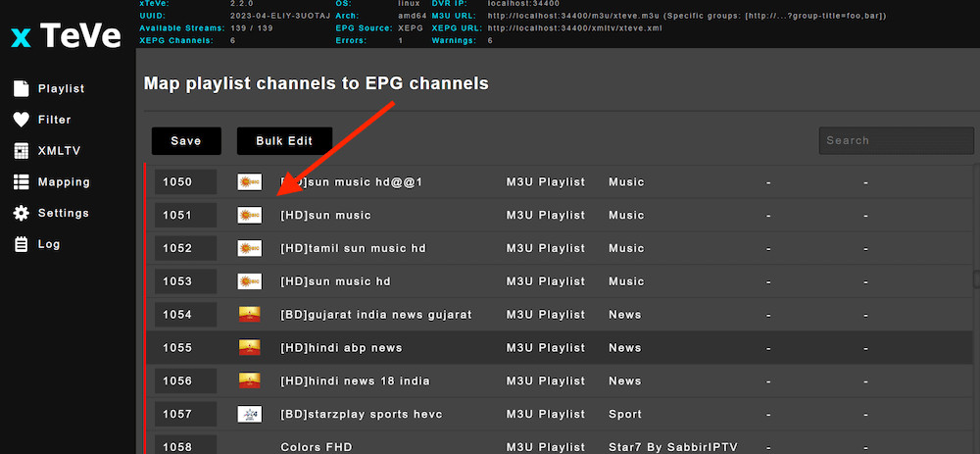The image size is (980, 454).
Task: Click the logo of channel 1055
Action: 249,348
